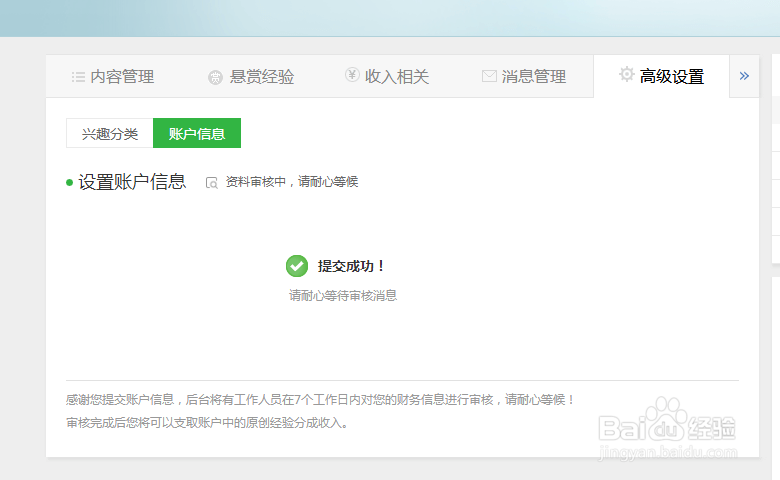
Task: Click the reward badge icon beside 悬赏经验
Action: (215, 78)
